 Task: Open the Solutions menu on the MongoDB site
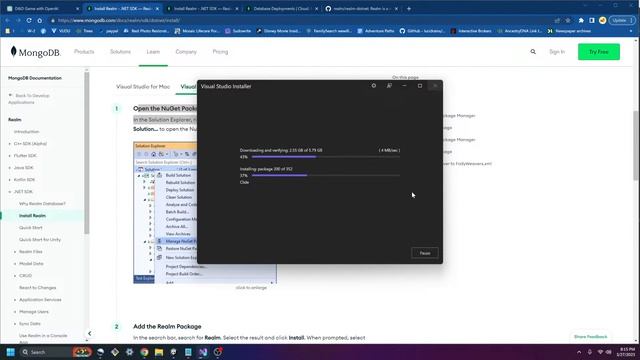[x=120, y=52]
